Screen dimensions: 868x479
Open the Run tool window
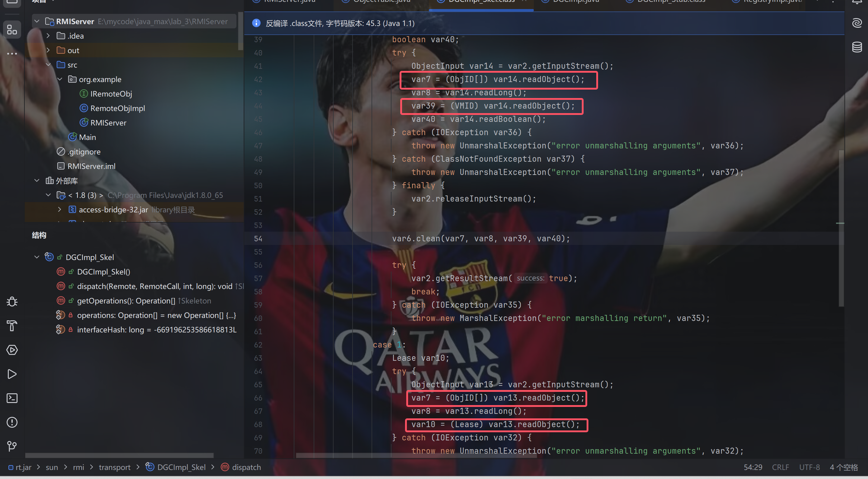[x=12, y=374]
